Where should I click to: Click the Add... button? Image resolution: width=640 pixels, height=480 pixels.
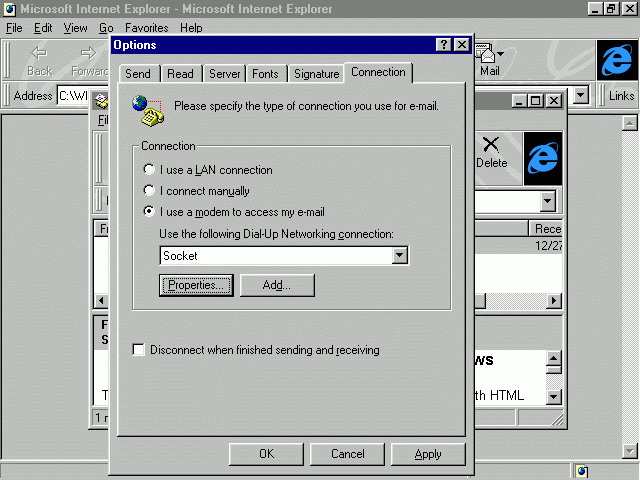(x=277, y=285)
